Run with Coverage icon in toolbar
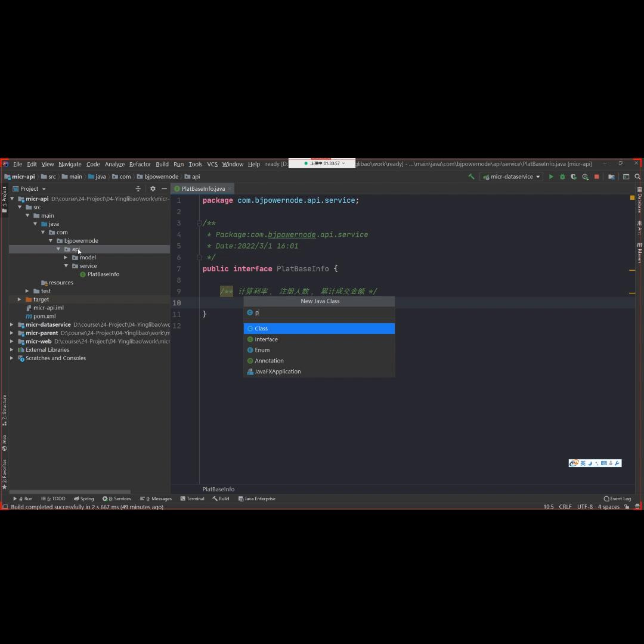The height and width of the screenshot is (644, 644). tap(574, 177)
